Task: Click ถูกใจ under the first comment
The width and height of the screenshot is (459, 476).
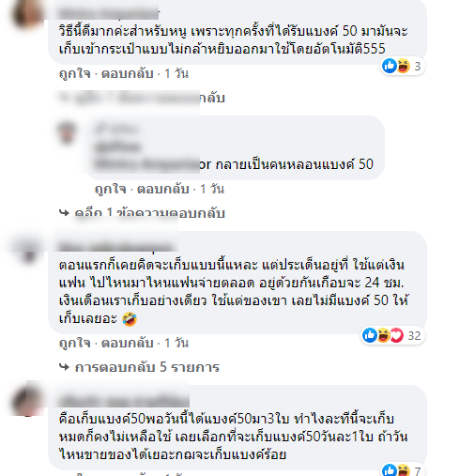Action: (74, 74)
